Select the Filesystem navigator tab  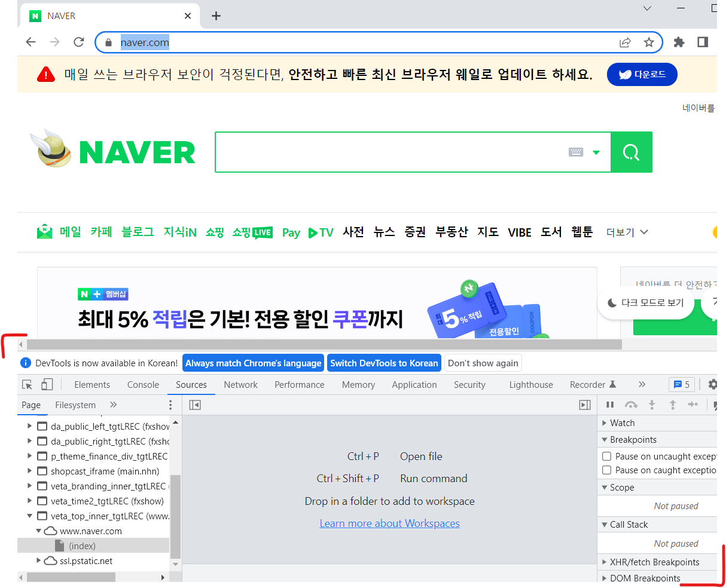click(x=75, y=405)
